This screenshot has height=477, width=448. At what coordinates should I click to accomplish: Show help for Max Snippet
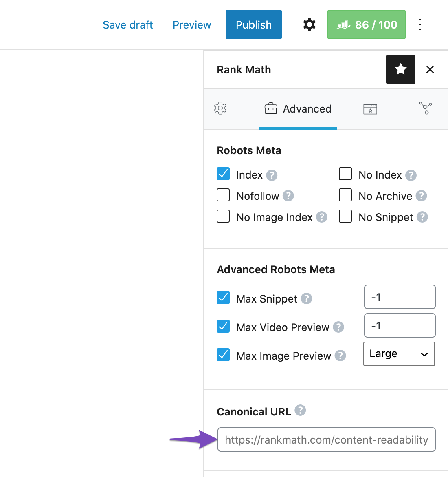[306, 298]
